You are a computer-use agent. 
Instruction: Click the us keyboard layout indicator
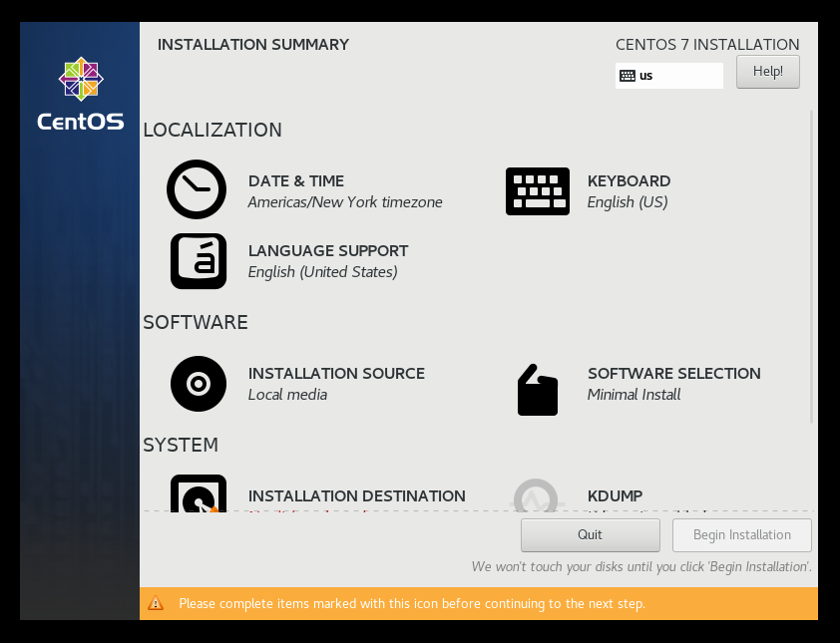coord(669,76)
